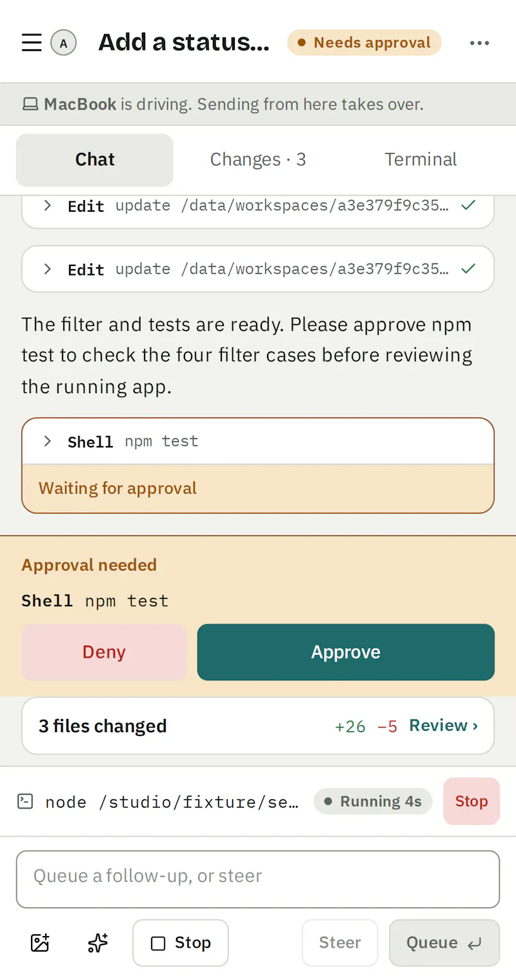Stop the running node process
Viewport: 516px width, 980px height.
[471, 801]
